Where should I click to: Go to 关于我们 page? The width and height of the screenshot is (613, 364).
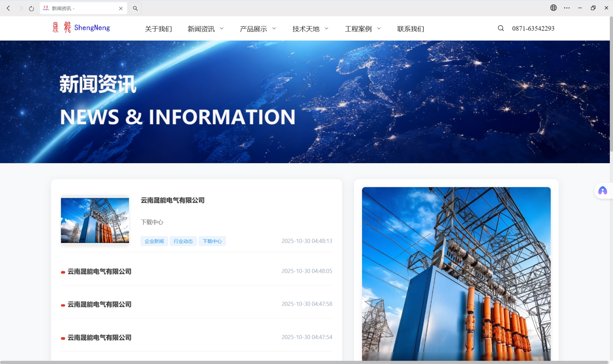(158, 29)
